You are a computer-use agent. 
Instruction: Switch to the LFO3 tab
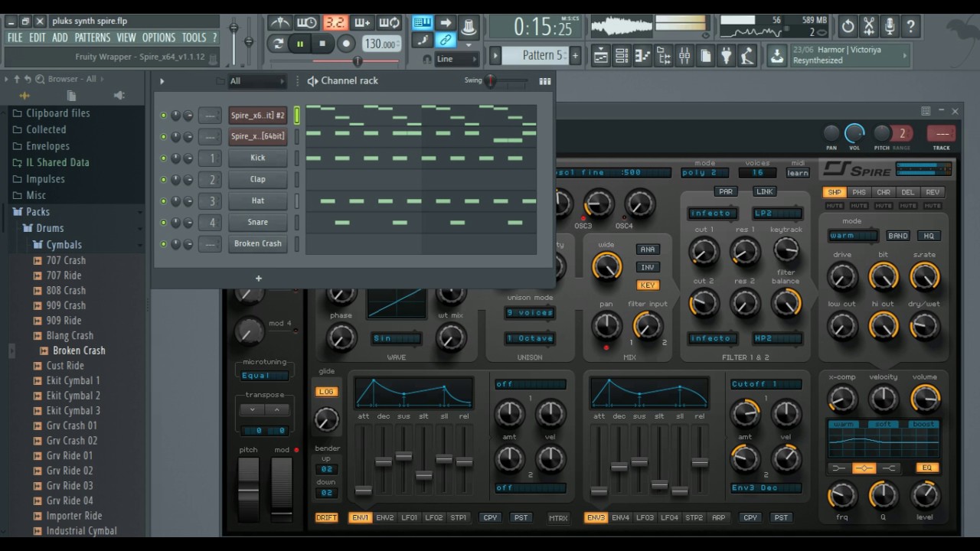click(645, 518)
